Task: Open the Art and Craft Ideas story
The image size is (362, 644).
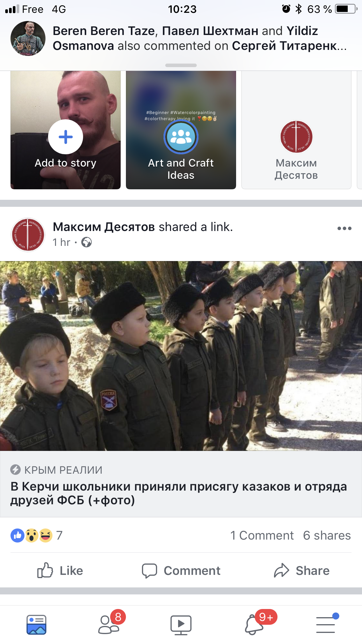Action: click(181, 130)
